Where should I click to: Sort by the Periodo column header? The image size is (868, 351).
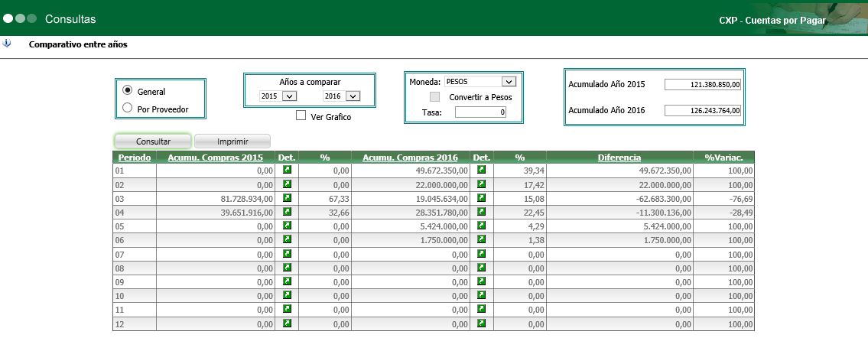[135, 158]
